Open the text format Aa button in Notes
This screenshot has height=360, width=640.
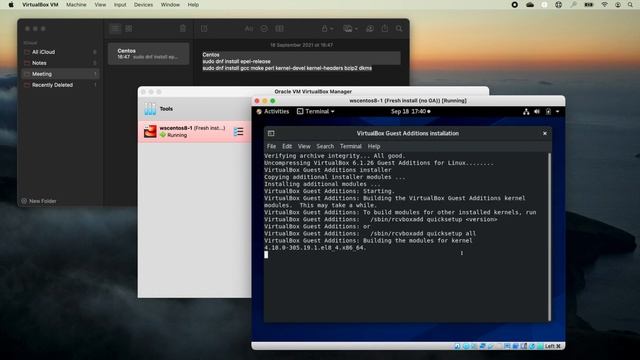249,29
